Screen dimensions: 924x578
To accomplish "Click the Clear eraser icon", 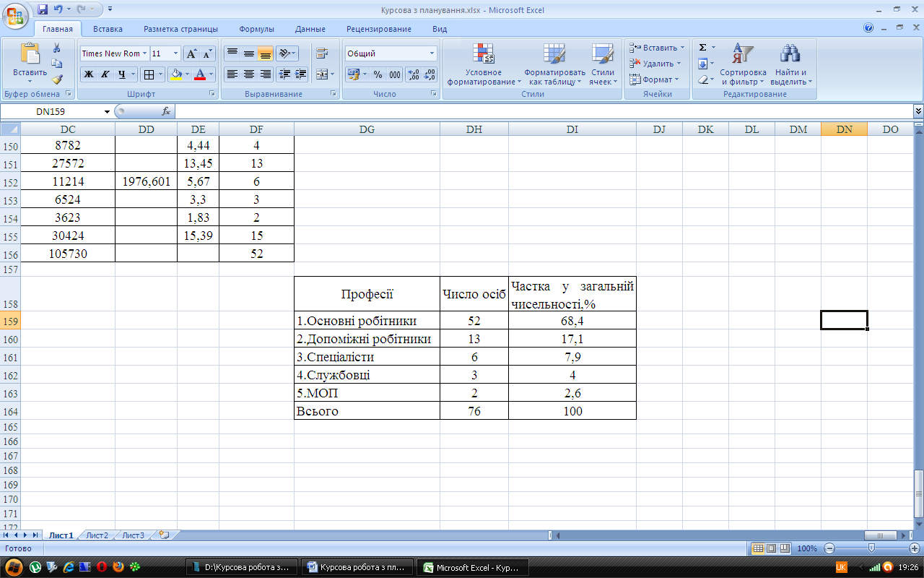I will [702, 79].
